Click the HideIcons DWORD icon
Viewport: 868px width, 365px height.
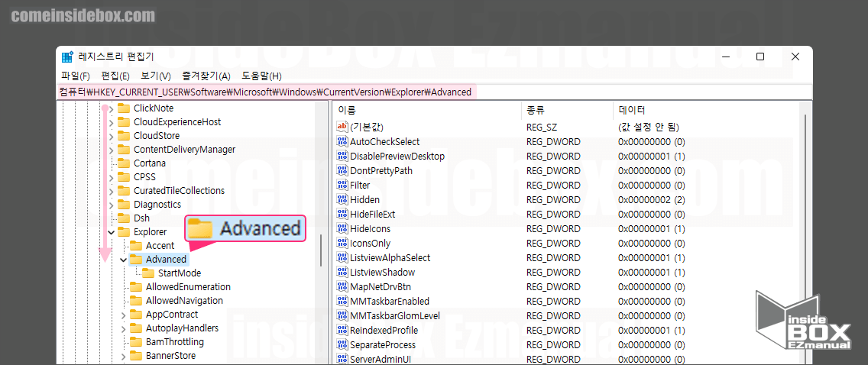pos(342,228)
